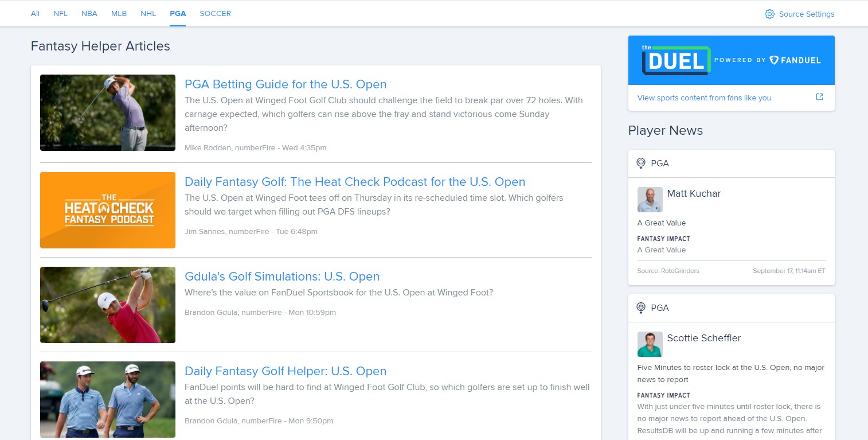The width and height of the screenshot is (868, 440).
Task: Open Daily Fantasy Golf Helper: U.S. Open
Action: [x=286, y=371]
